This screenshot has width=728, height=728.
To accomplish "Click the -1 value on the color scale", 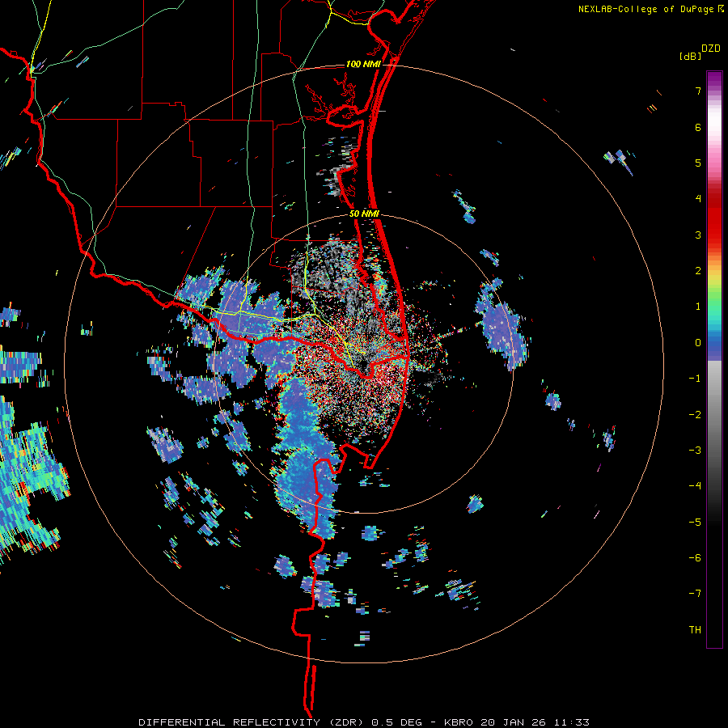I will pyautogui.click(x=695, y=379).
